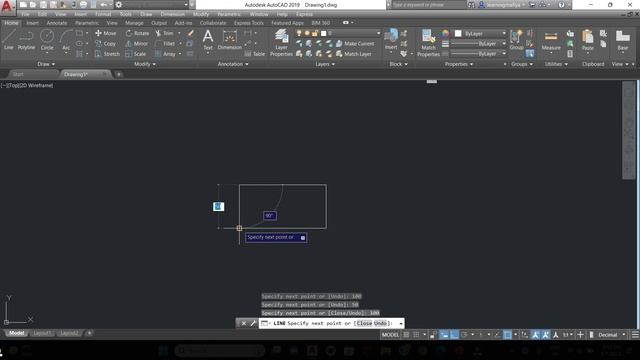
Task: Click the Group tool
Action: coord(516,40)
